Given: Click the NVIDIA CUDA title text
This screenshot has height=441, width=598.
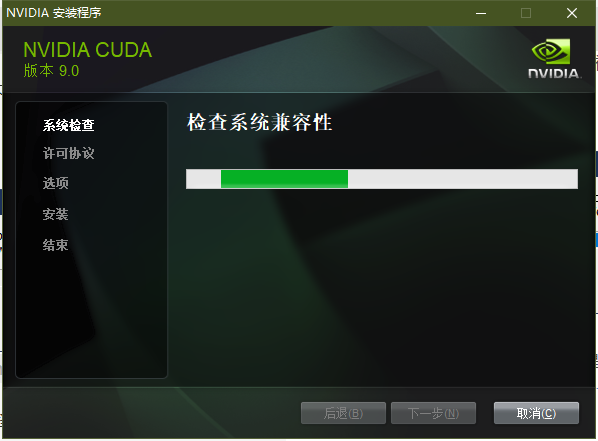Looking at the screenshot, I should [x=88, y=50].
